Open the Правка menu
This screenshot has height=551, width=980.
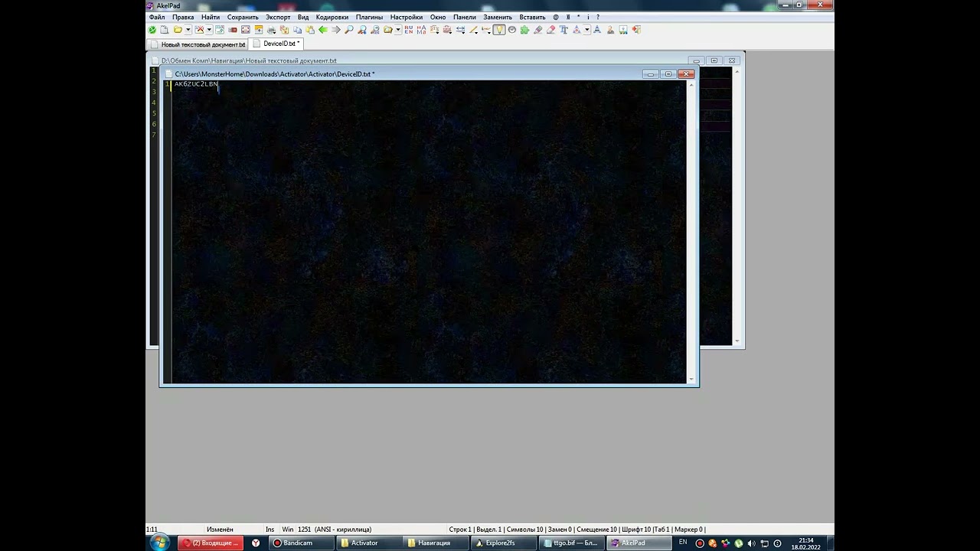(x=183, y=17)
